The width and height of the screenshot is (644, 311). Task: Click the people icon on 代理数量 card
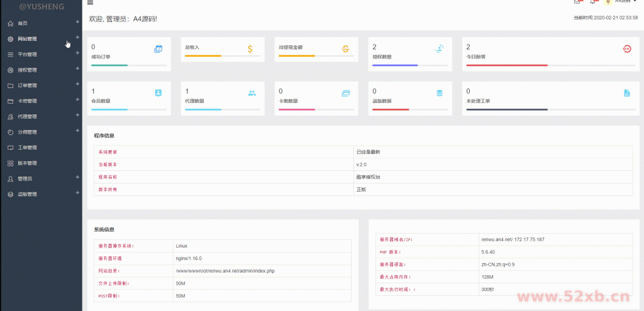click(x=252, y=93)
